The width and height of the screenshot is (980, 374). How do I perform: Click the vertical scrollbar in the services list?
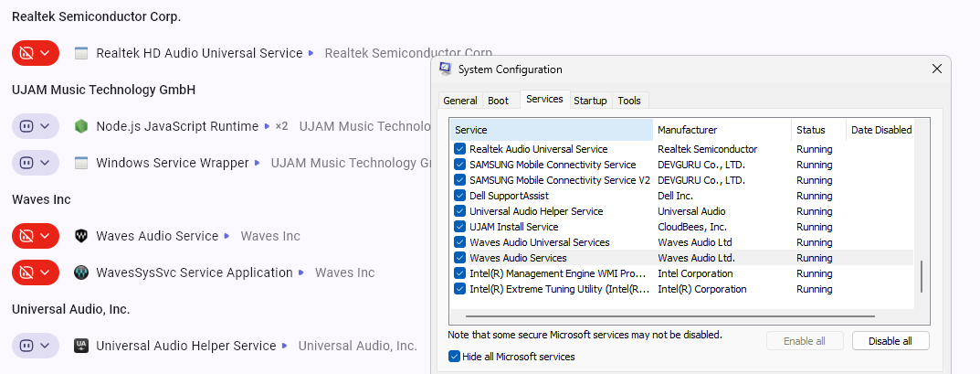coord(921,276)
